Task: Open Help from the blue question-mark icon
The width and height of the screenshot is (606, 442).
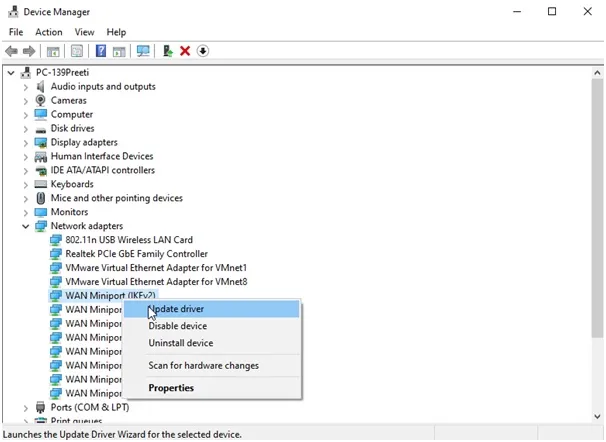Action: [101, 51]
